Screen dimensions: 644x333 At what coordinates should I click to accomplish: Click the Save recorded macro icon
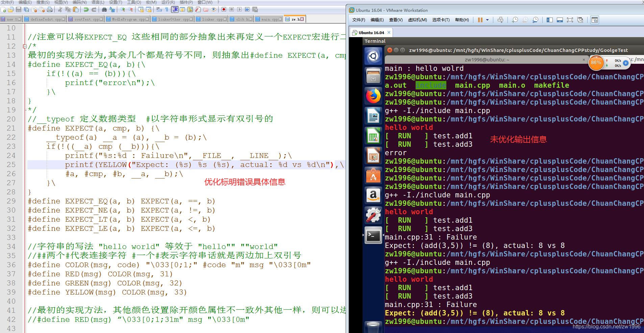(255, 9)
